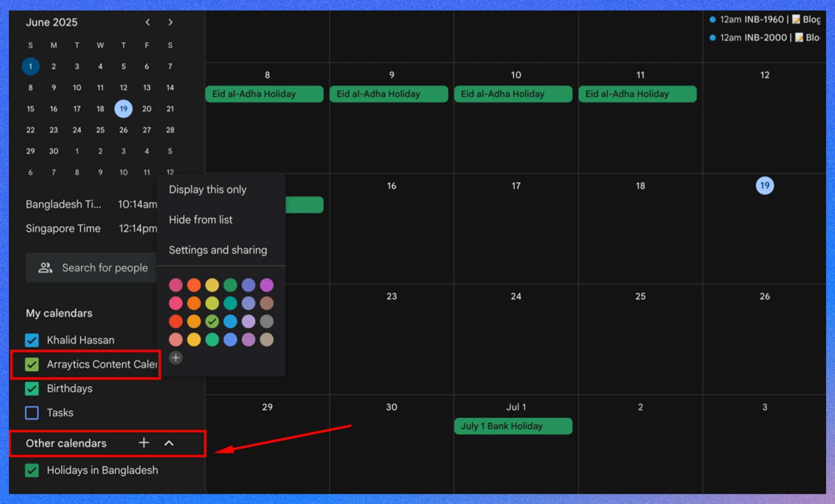The height and width of the screenshot is (504, 835).
Task: Click day 24 in the main grid
Action: coord(516,296)
